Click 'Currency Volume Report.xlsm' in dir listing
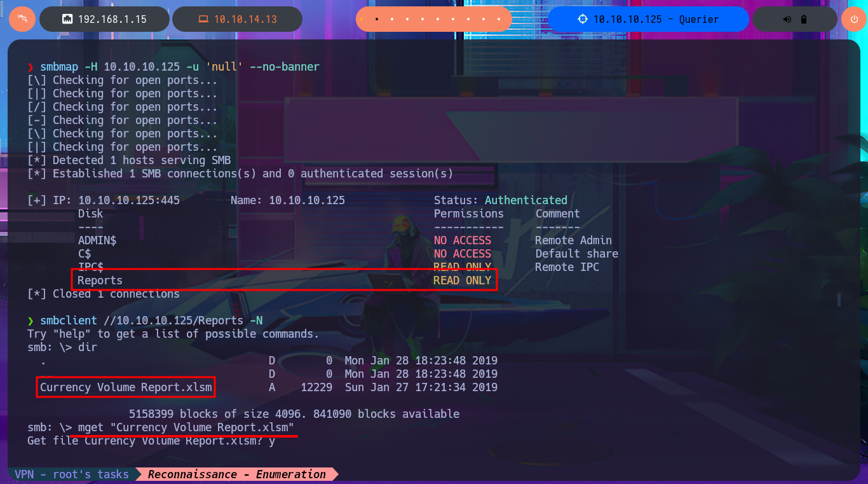 126,387
